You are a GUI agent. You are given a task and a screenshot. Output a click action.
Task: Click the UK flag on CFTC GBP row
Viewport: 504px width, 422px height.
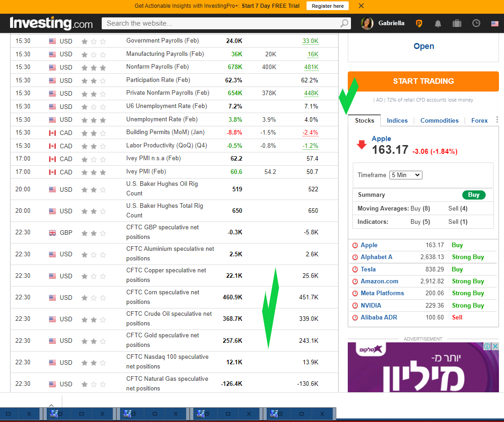(52, 233)
